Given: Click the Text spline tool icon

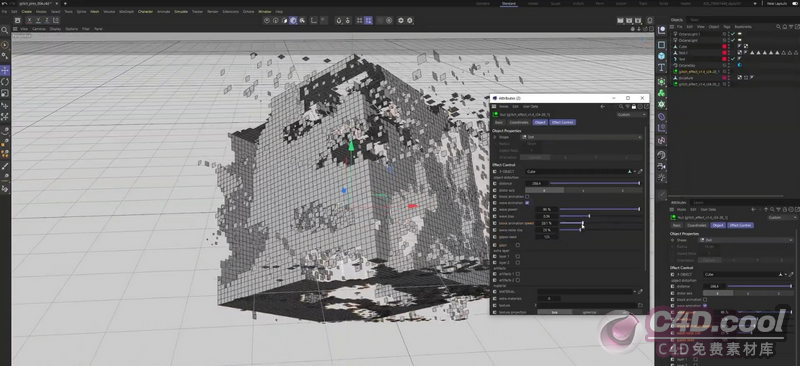Looking at the screenshot, I should [662, 67].
